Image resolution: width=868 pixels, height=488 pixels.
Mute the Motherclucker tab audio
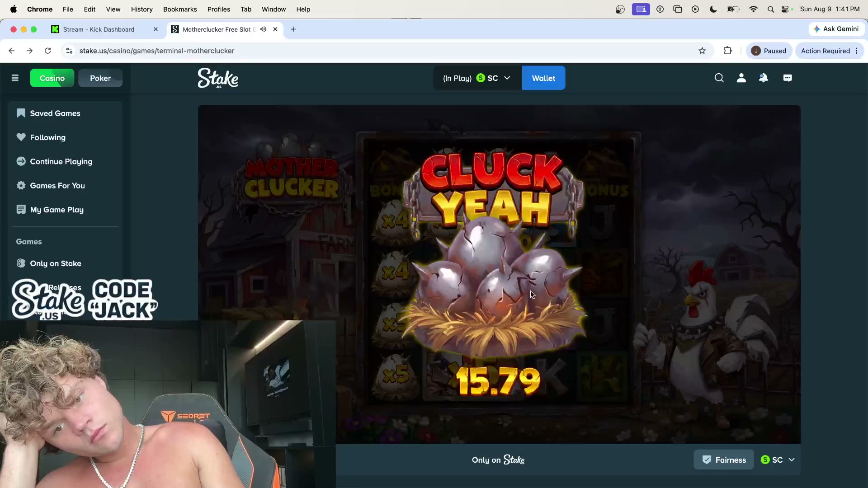pos(263,29)
